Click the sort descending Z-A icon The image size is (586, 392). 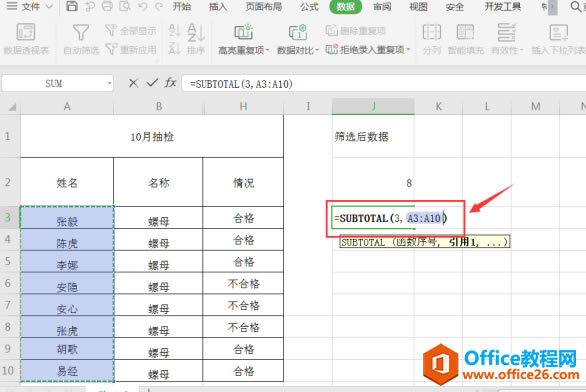tap(175, 49)
